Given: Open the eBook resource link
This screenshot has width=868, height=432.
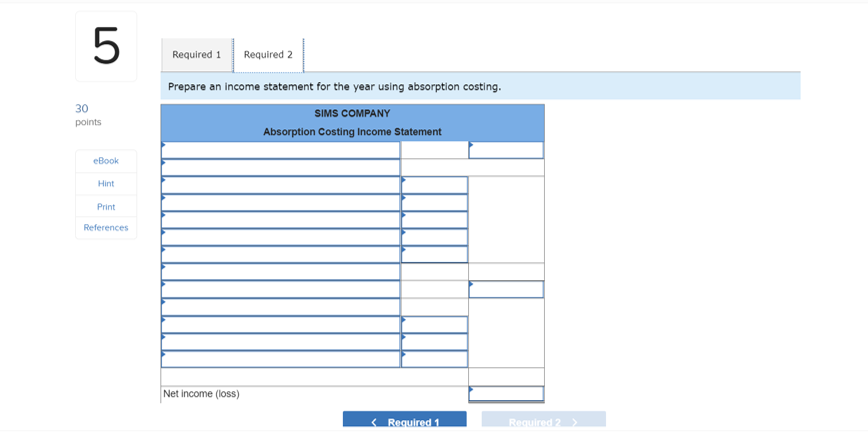Looking at the screenshot, I should pyautogui.click(x=106, y=161).
